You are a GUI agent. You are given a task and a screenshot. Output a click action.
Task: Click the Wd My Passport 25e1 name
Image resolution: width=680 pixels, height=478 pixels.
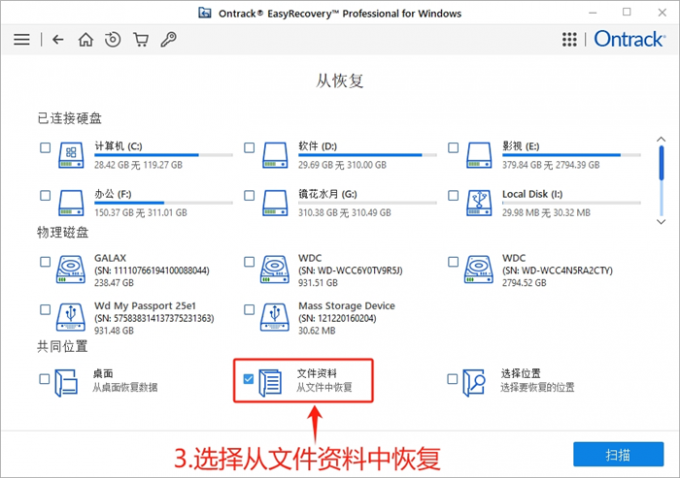(x=145, y=305)
